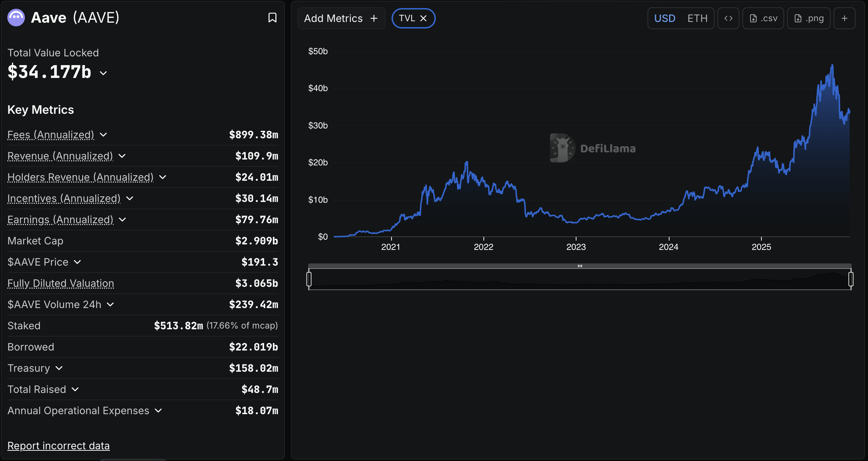Open the Fees (Annualized) dropdown

[x=104, y=135]
